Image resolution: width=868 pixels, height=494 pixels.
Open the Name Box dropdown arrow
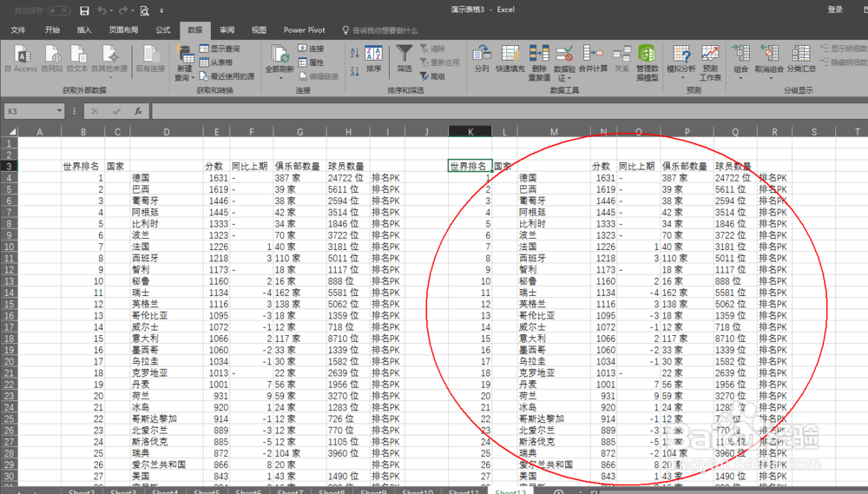click(59, 111)
